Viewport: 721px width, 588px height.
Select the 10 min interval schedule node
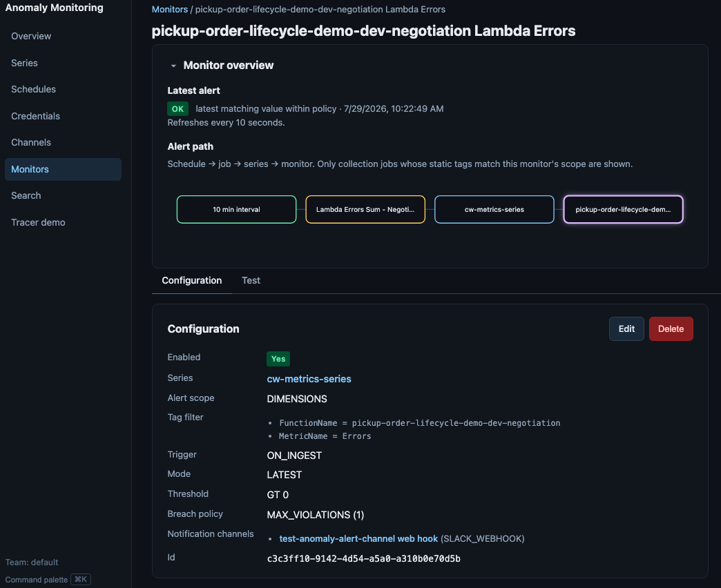pyautogui.click(x=236, y=210)
